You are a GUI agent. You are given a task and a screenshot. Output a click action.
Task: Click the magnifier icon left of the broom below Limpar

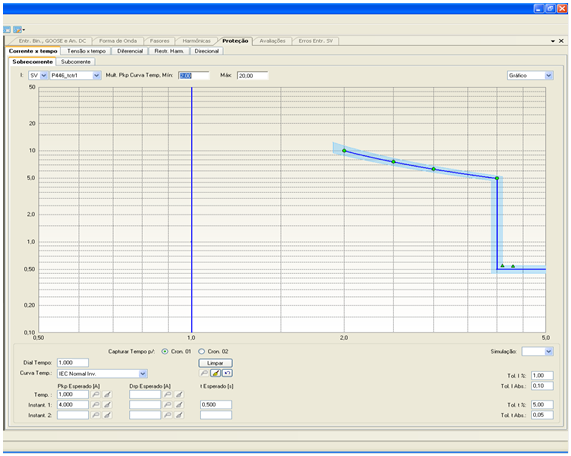click(204, 373)
